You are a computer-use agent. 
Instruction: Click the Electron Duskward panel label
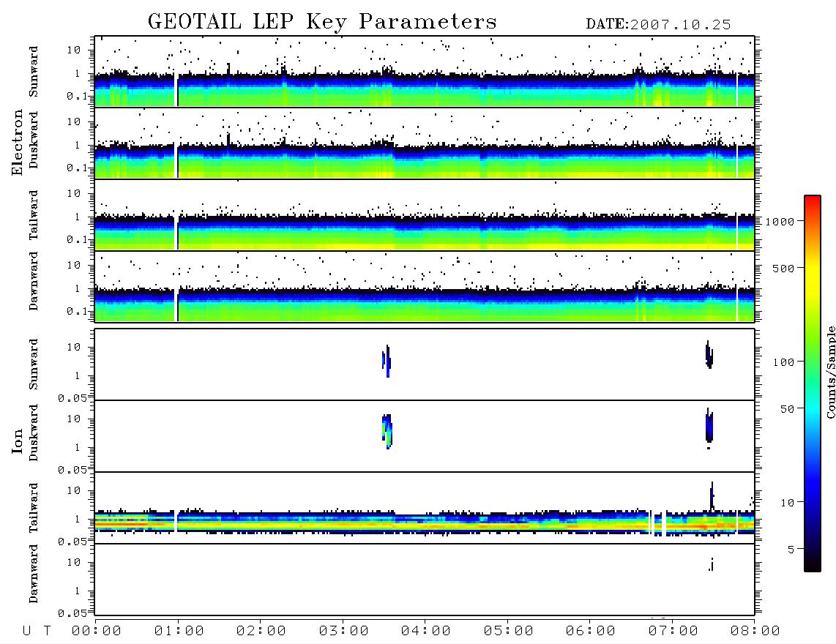point(34,141)
